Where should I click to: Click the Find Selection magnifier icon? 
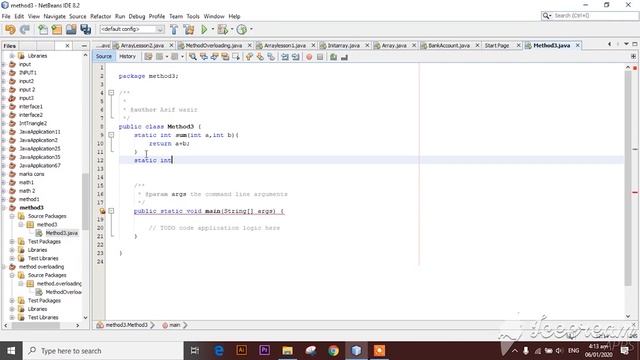(193, 57)
